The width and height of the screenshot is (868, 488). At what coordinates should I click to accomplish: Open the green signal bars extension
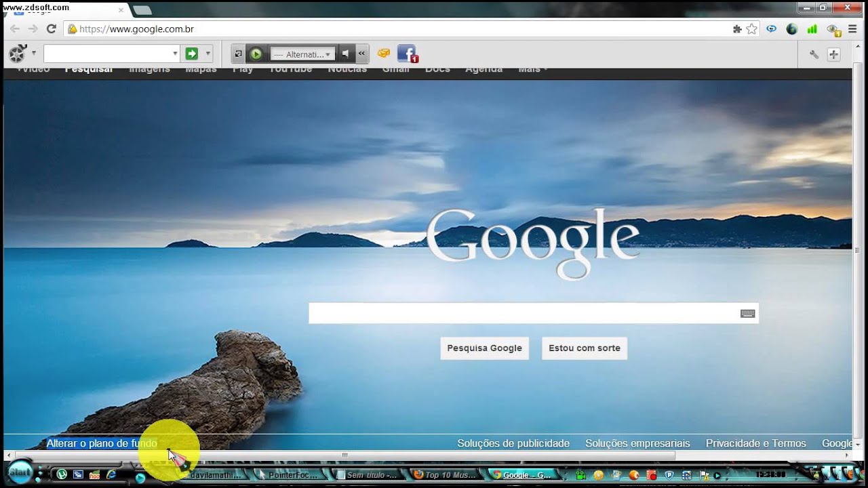pyautogui.click(x=812, y=29)
